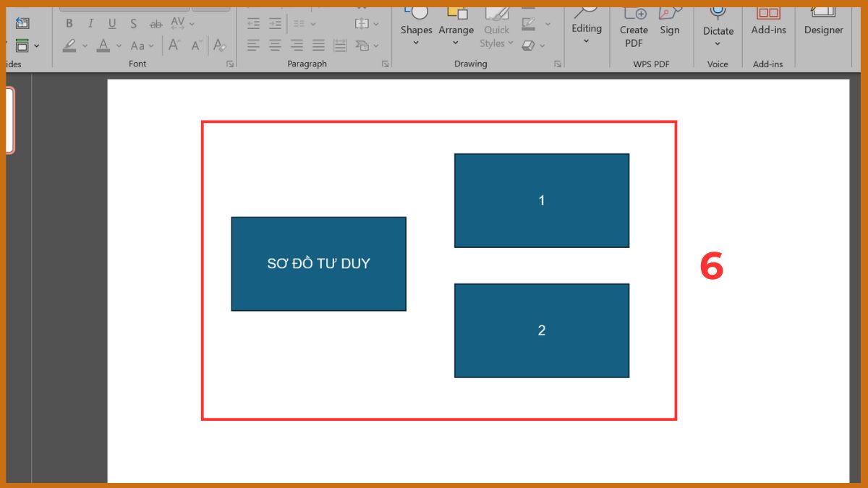Toggle Bold formatting in Font group

69,24
